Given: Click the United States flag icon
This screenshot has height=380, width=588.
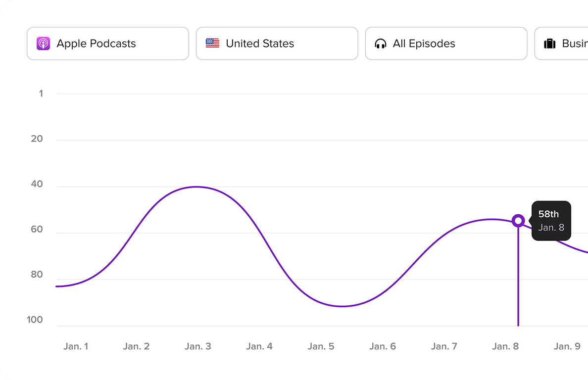Looking at the screenshot, I should click(212, 44).
